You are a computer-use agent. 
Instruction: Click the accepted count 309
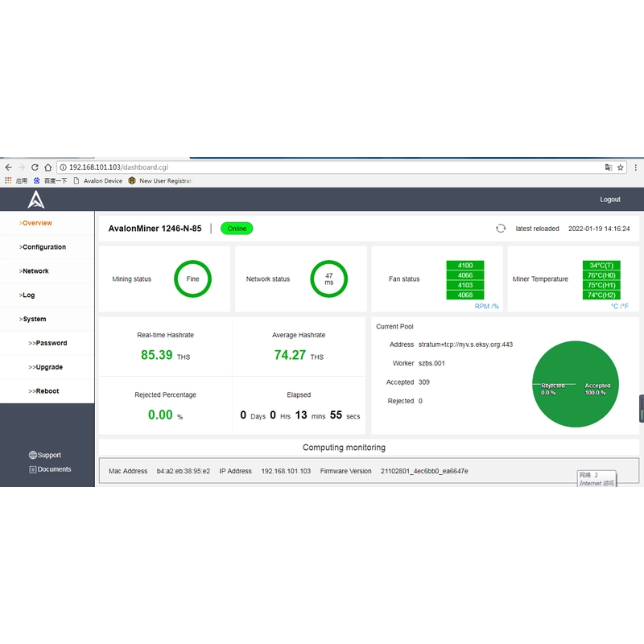point(424,382)
